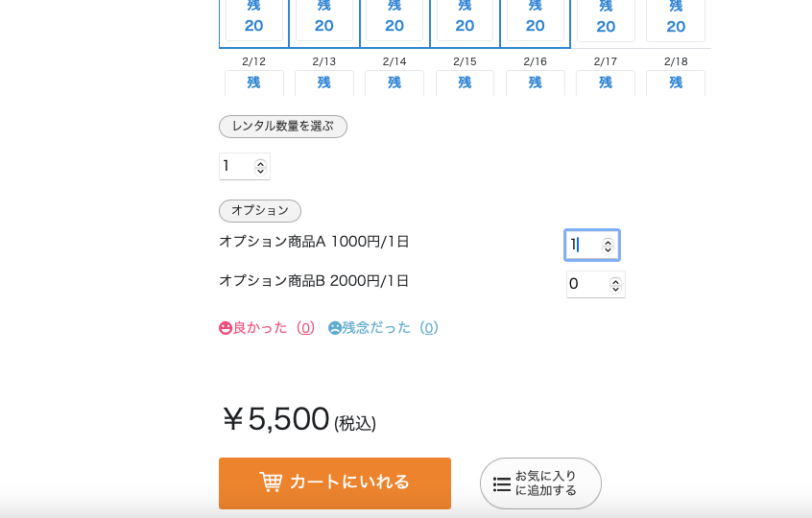Click the 良かった rating link
Viewport: 812px width, 518px height.
point(260,328)
